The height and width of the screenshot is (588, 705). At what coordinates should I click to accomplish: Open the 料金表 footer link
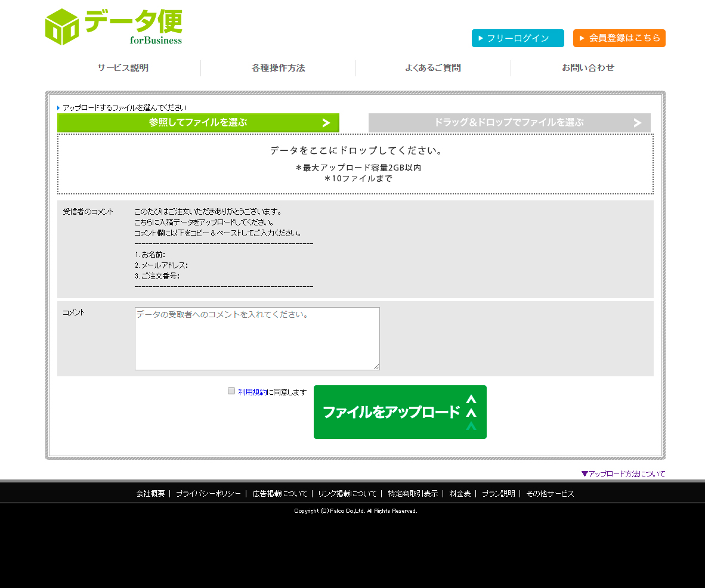tap(460, 494)
